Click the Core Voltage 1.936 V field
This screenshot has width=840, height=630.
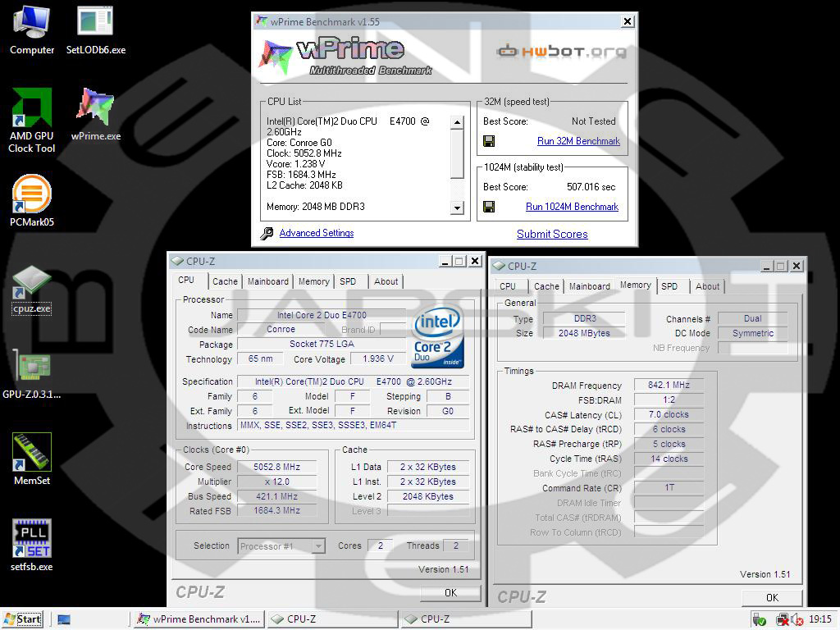click(378, 358)
